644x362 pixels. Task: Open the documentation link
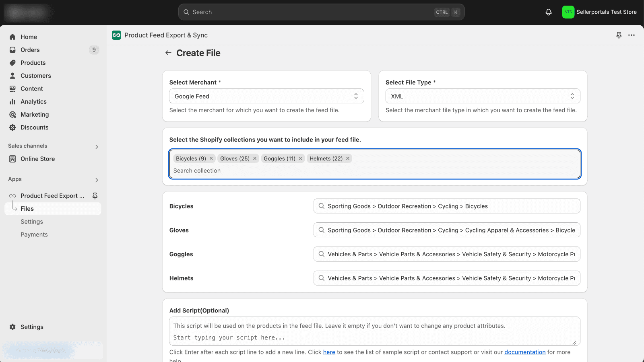point(525,352)
